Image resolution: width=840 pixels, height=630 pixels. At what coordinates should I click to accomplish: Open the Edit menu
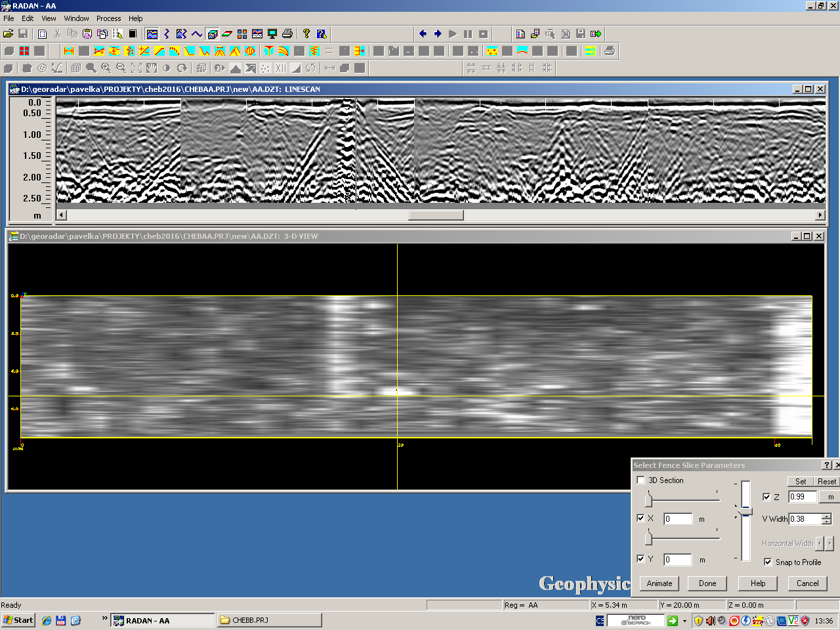(28, 18)
